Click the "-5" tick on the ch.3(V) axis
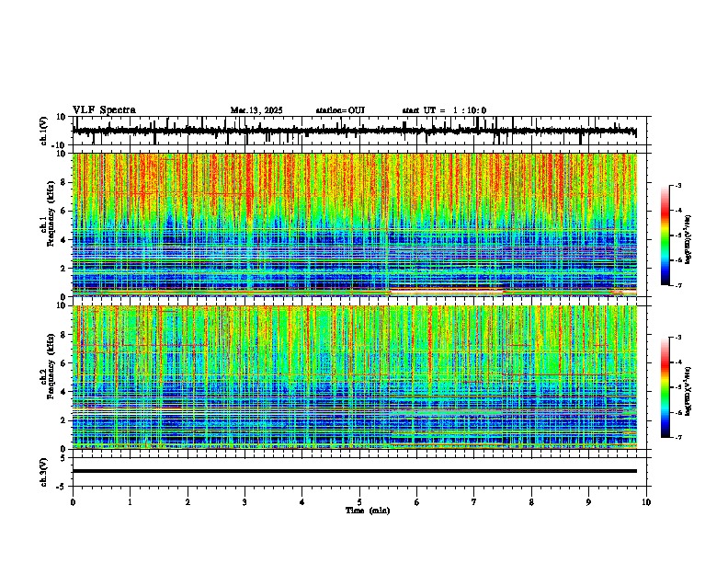The image size is (728, 563). 62,487
